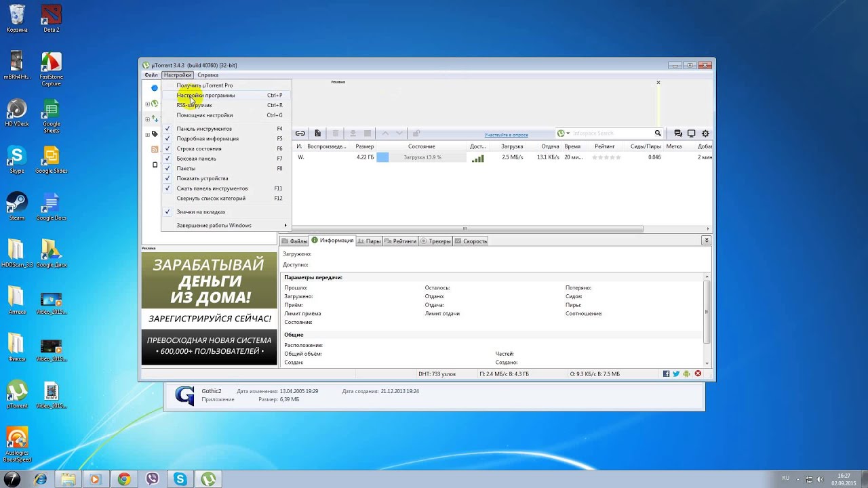Switch to the 'Трекеры' tab

[435, 241]
